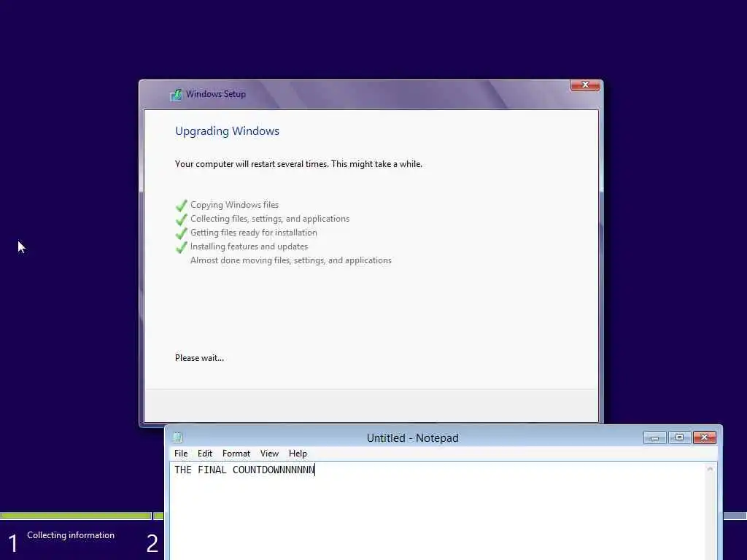Click 'Installing features and updates' step
Viewport: 747px width, 560px height.
[x=249, y=246]
